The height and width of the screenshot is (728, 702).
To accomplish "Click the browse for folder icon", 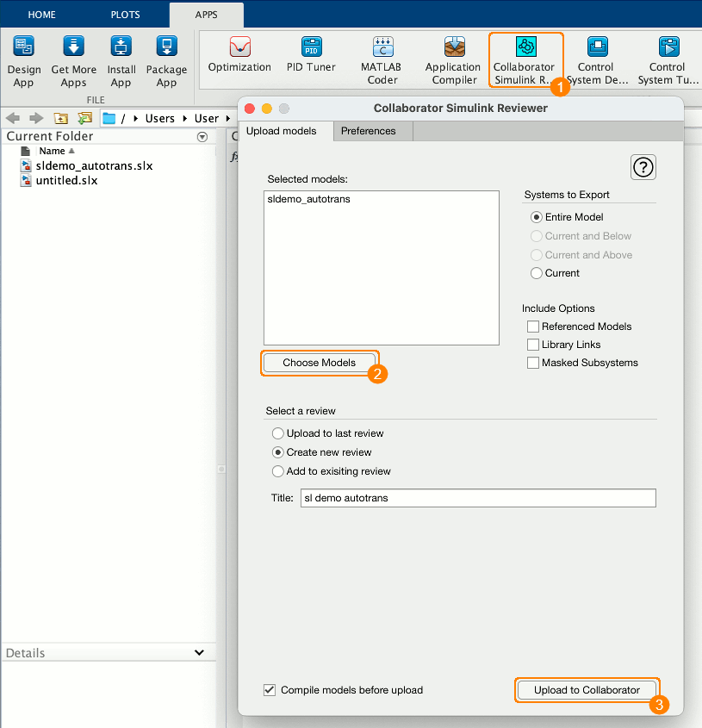I will [x=85, y=118].
